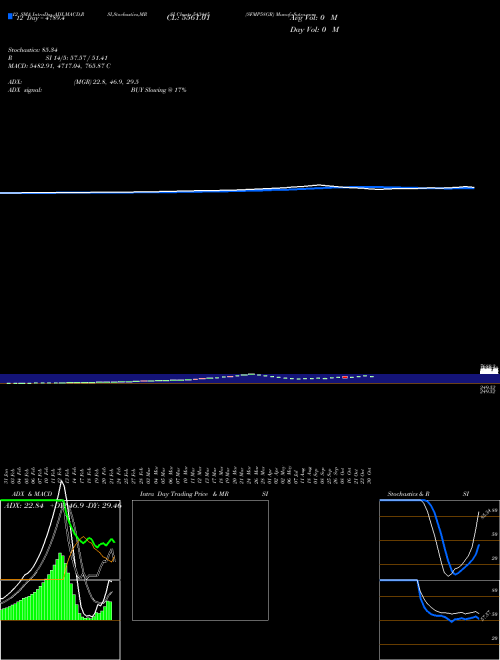Click the white price scale box at right edge
The image size is (500, 660).
pos(489,370)
